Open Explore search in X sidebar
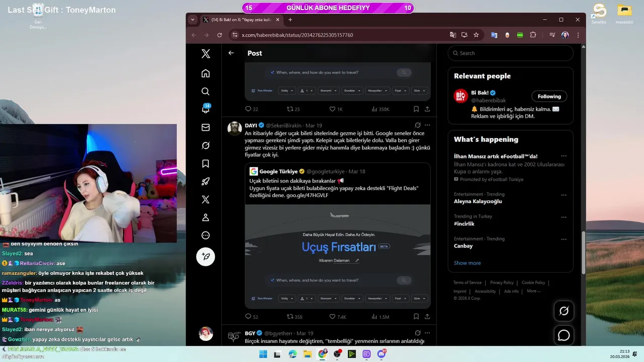644x362 pixels. click(205, 92)
